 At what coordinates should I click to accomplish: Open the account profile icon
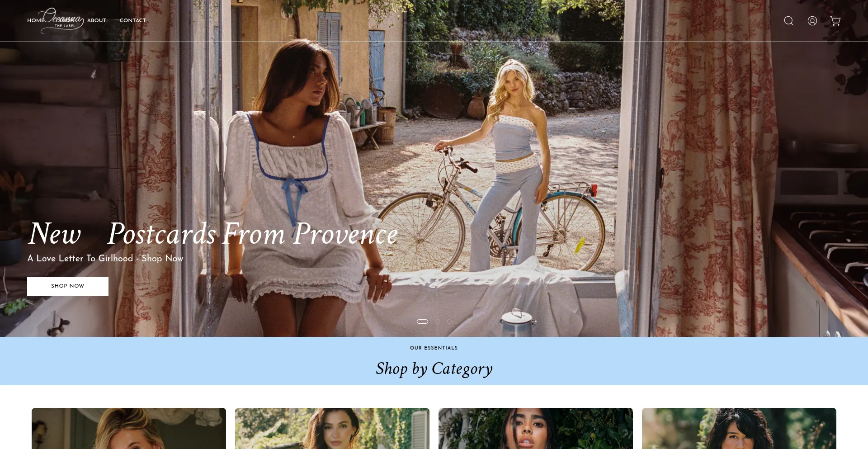812,21
